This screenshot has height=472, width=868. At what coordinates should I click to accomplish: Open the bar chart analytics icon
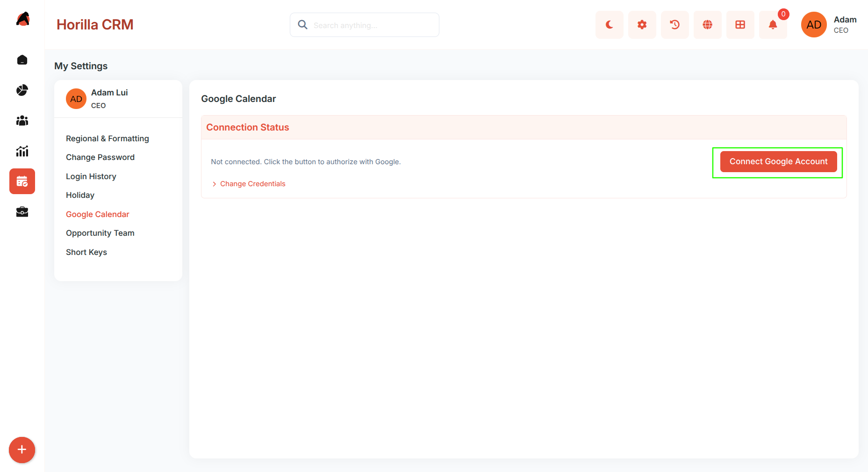(22, 151)
